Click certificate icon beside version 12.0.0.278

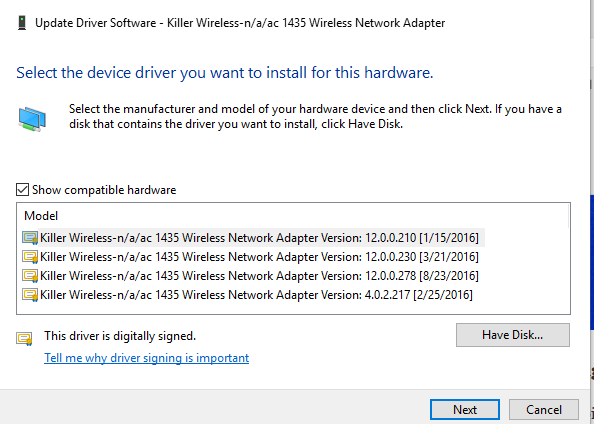(x=30, y=276)
